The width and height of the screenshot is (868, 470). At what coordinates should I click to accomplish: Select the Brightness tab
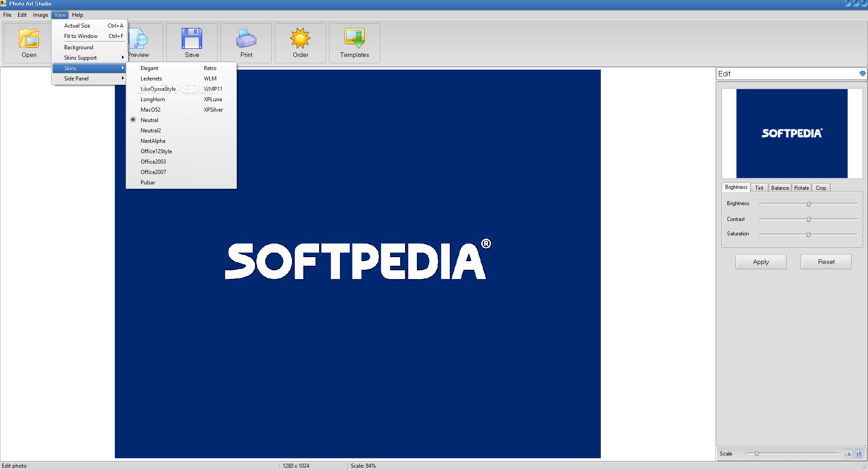tap(736, 187)
